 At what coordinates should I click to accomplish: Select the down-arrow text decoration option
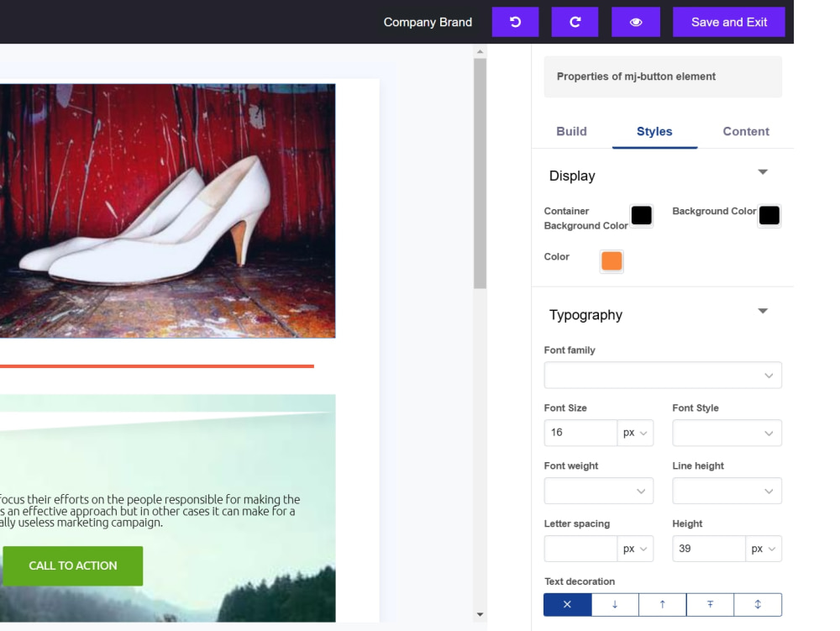615,604
